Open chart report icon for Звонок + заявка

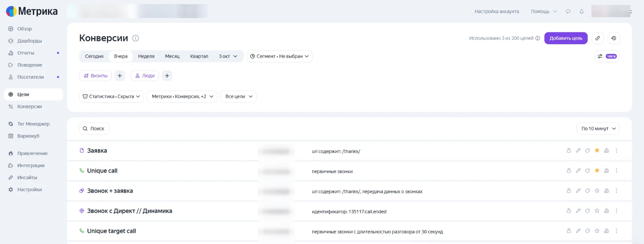pos(607,191)
